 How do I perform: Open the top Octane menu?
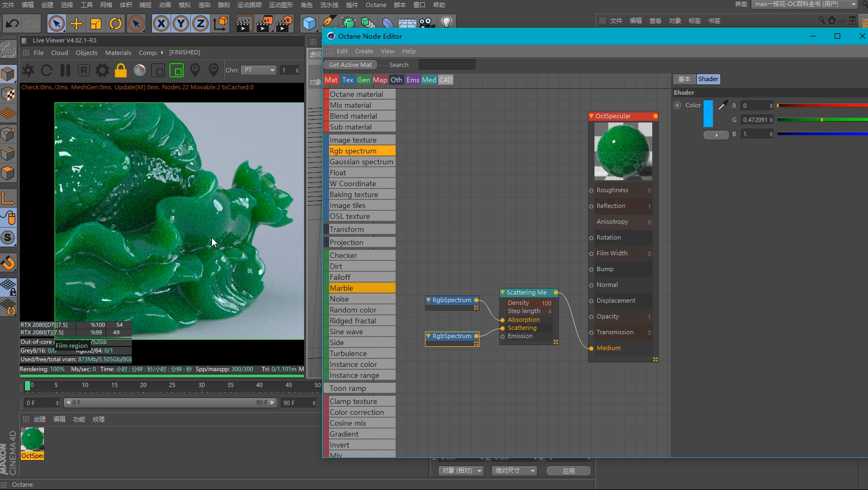[x=376, y=5]
